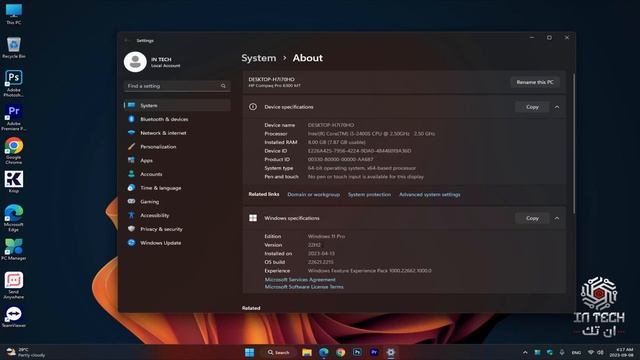Image resolution: width=640 pixels, height=360 pixels.
Task: Click Rename this PC button
Action: (x=535, y=82)
